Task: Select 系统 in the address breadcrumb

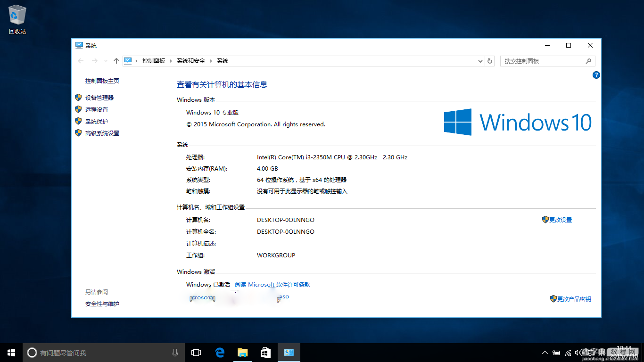Action: click(223, 61)
